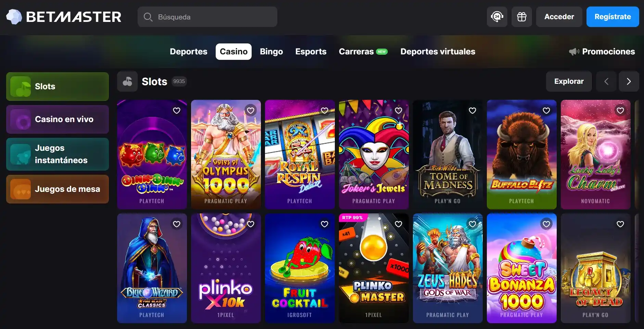Open the Sweet Bonanza 1000 game thumbnail
The width and height of the screenshot is (644, 329).
[521, 268]
